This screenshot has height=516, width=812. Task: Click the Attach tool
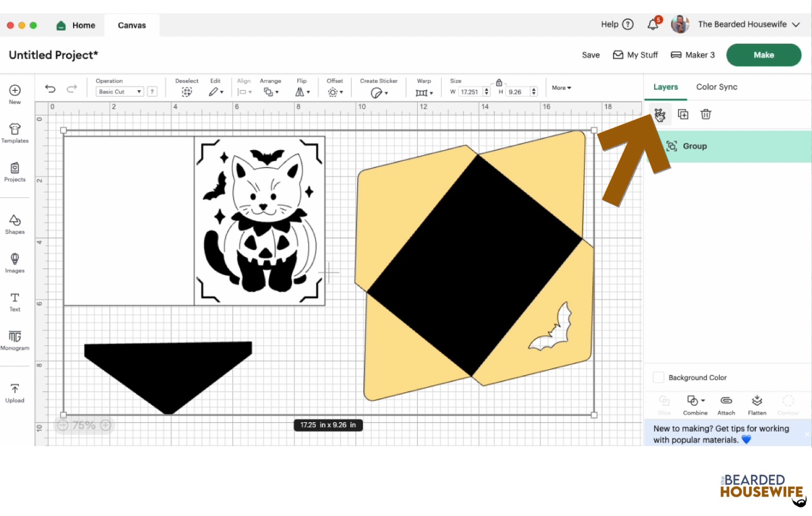726,404
